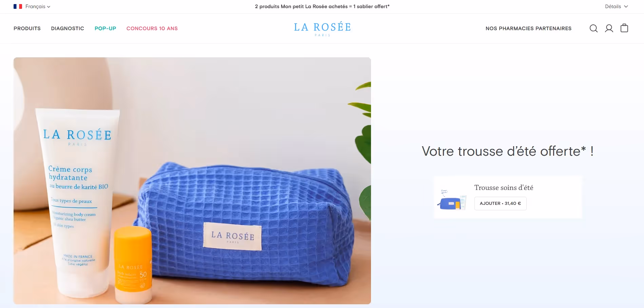Click the Détails label in the banner
644x308 pixels.
click(613, 6)
